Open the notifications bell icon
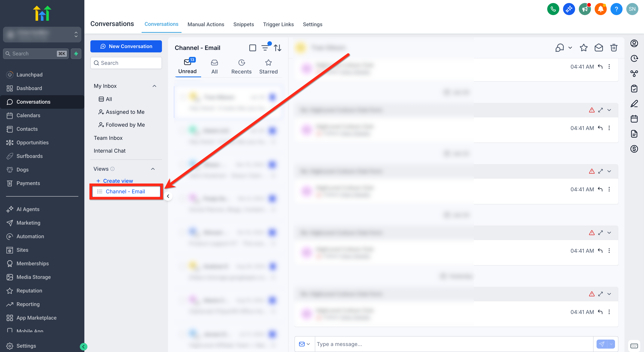This screenshot has width=644, height=352. click(601, 9)
